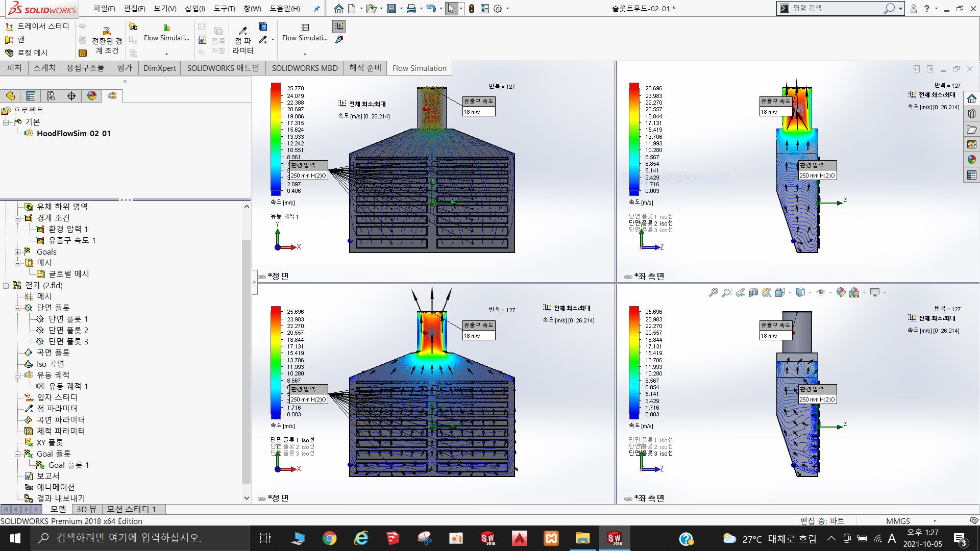The image size is (980, 551).
Task: Click the Save icon in the top toolbar
Action: (x=391, y=9)
